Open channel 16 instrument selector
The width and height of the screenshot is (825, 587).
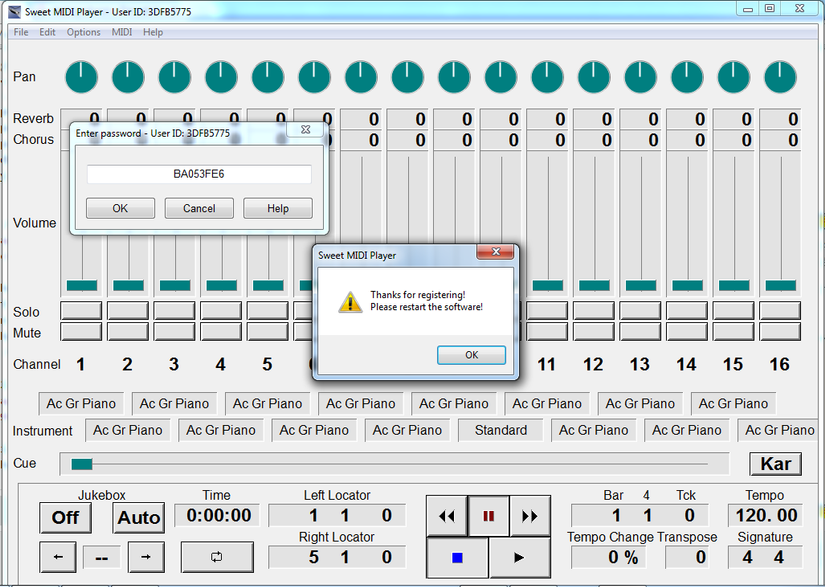coord(779,430)
